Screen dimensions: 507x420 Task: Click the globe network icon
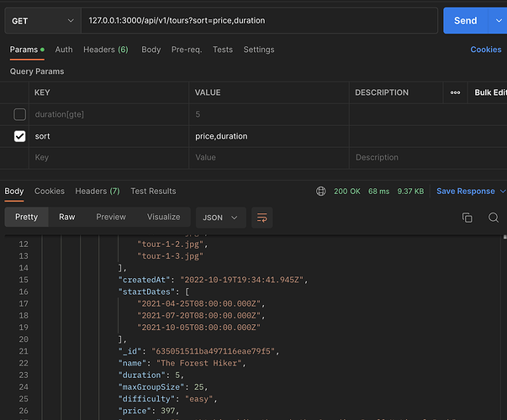tap(321, 192)
